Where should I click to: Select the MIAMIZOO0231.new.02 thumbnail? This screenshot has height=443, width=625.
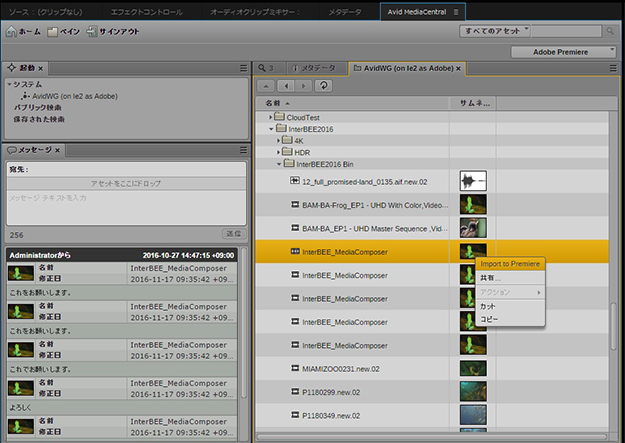coord(472,367)
